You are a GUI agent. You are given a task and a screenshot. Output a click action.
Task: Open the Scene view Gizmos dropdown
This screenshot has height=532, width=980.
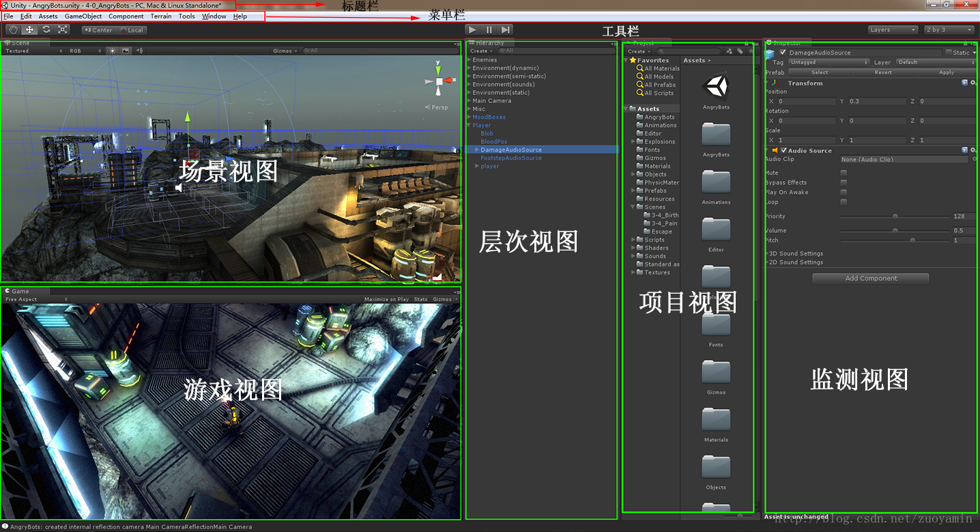point(285,51)
